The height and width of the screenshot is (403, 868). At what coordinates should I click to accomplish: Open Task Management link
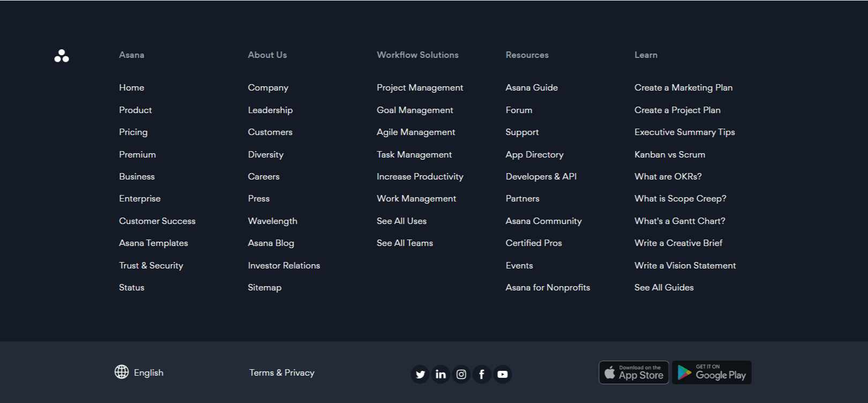(x=415, y=154)
